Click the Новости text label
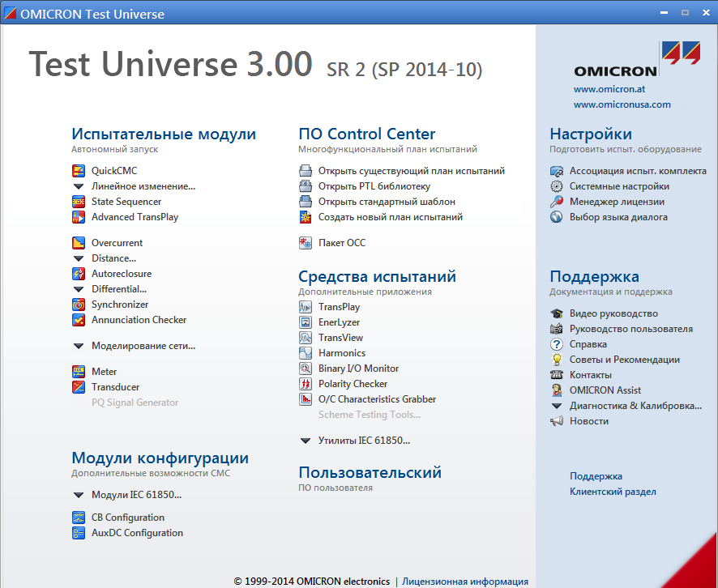This screenshot has height=588, width=718. click(x=589, y=421)
